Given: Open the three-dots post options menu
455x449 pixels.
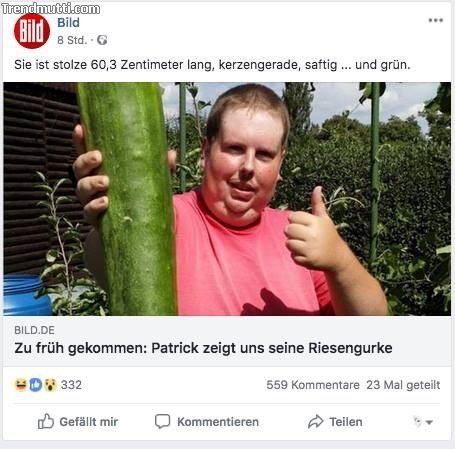Looking at the screenshot, I should click(x=436, y=20).
